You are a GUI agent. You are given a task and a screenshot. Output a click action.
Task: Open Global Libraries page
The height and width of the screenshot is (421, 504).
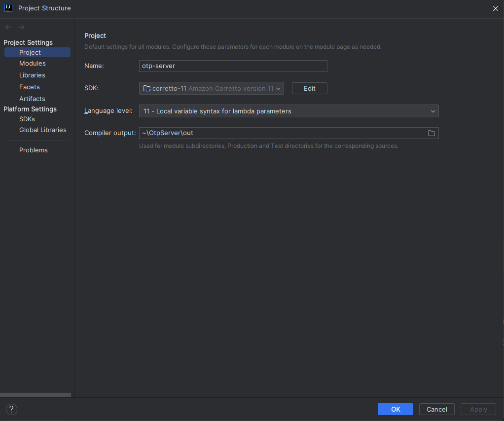(x=43, y=130)
